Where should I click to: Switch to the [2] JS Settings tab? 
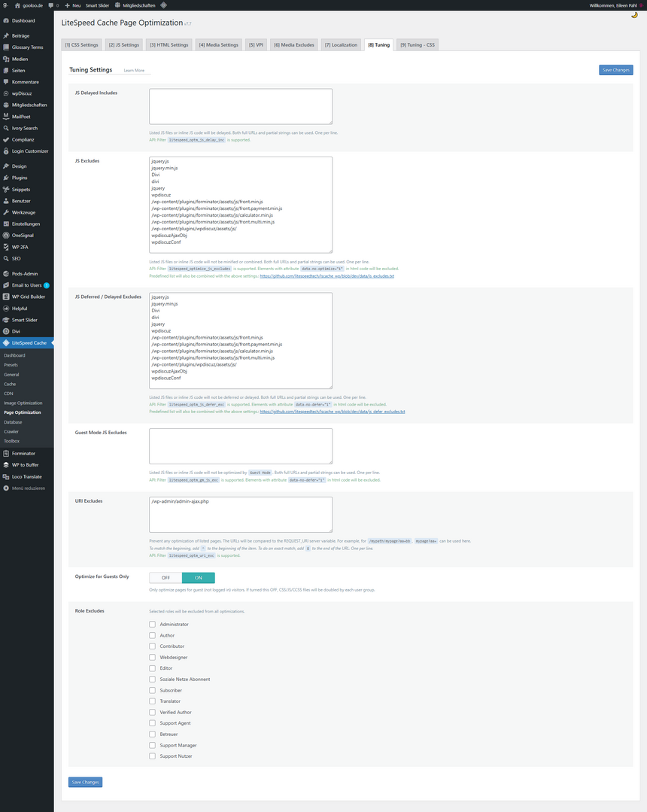click(123, 45)
